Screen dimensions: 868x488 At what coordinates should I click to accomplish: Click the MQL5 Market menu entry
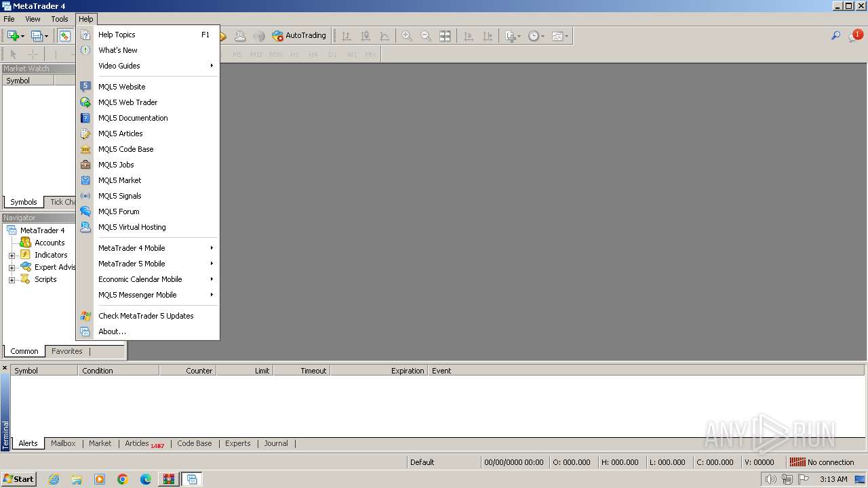click(148, 180)
